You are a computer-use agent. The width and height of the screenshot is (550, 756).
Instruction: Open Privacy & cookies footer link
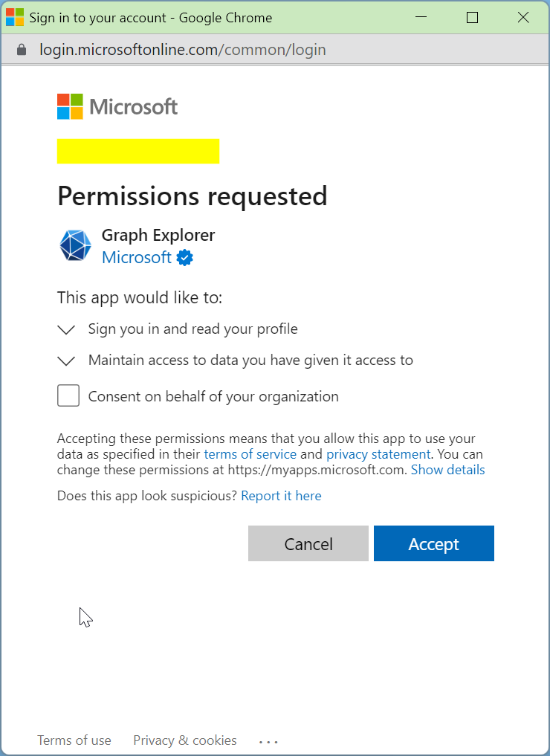[185, 740]
